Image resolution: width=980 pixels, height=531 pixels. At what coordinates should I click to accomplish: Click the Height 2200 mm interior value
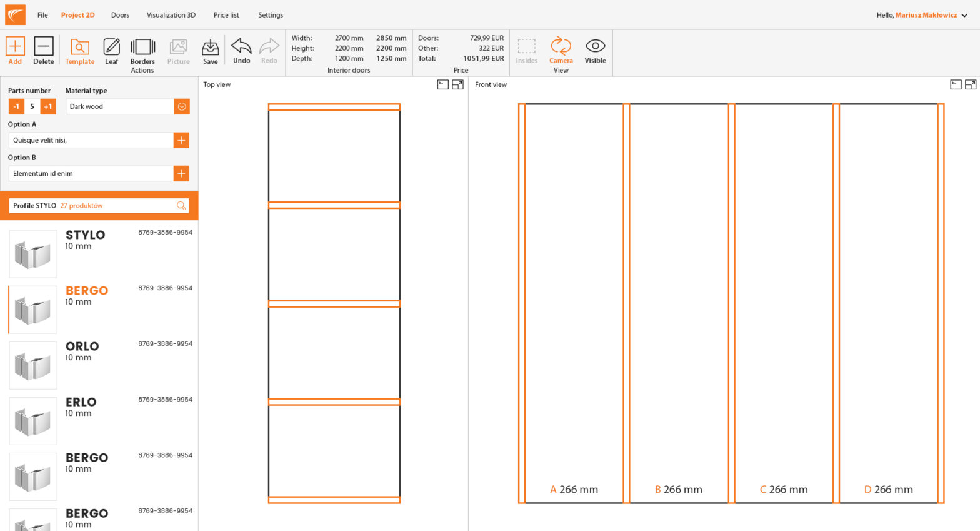(349, 48)
